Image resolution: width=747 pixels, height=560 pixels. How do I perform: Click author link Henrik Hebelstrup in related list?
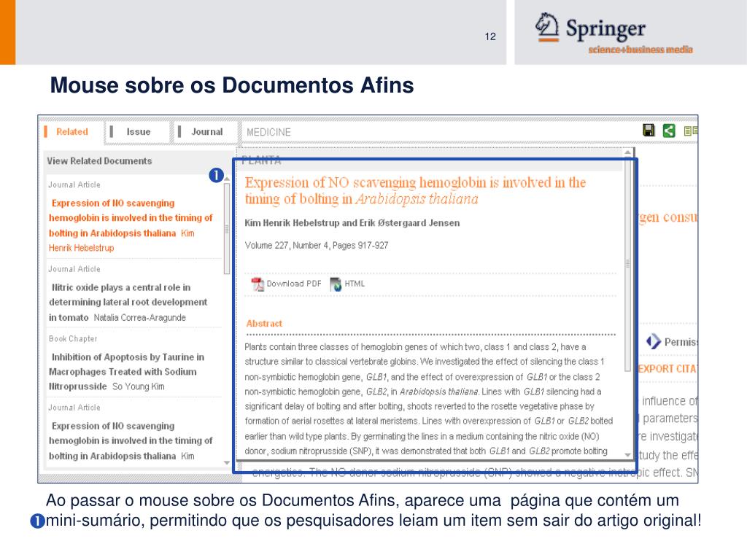tap(82, 248)
